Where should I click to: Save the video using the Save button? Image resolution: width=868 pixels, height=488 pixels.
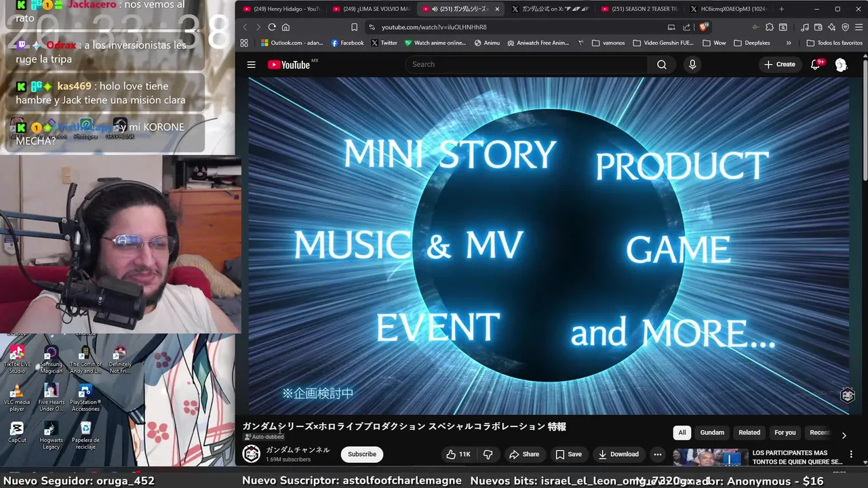click(569, 454)
